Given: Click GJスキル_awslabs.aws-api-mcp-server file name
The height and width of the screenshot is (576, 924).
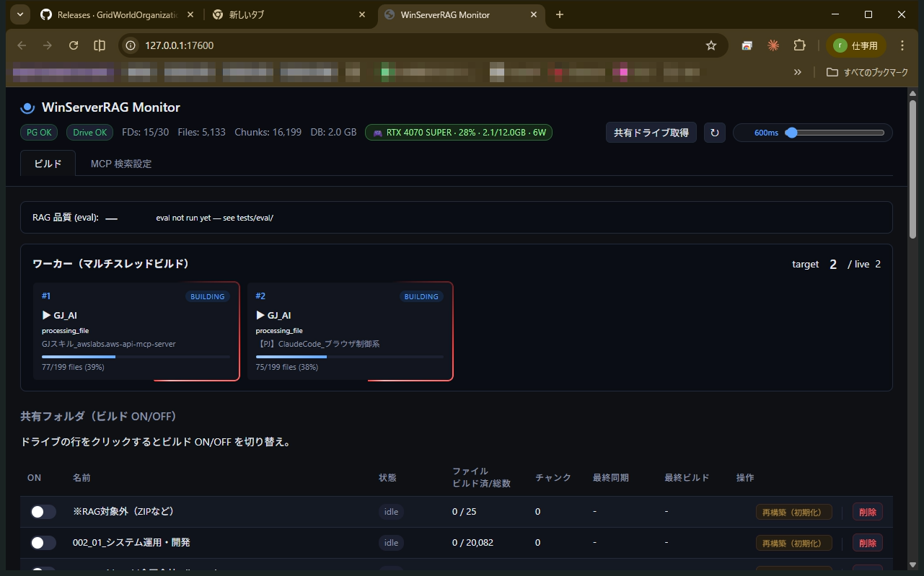Looking at the screenshot, I should coord(109,344).
